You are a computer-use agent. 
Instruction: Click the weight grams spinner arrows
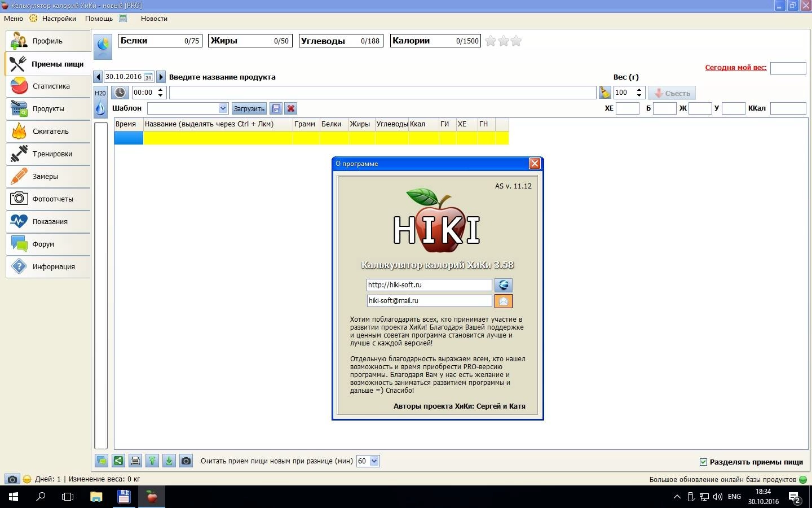639,93
